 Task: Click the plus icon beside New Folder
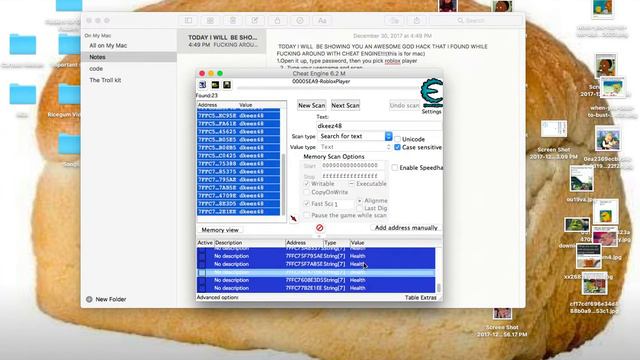pos(89,299)
